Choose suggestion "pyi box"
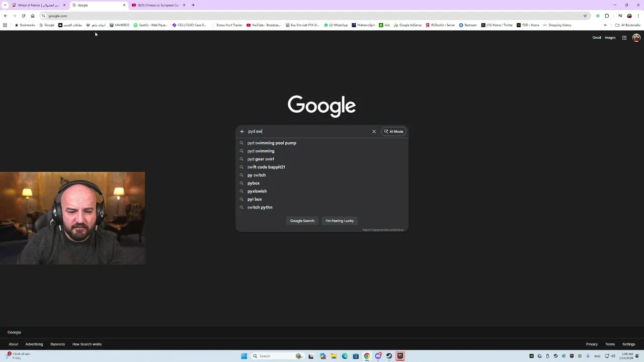The image size is (644, 362). click(x=322, y=199)
